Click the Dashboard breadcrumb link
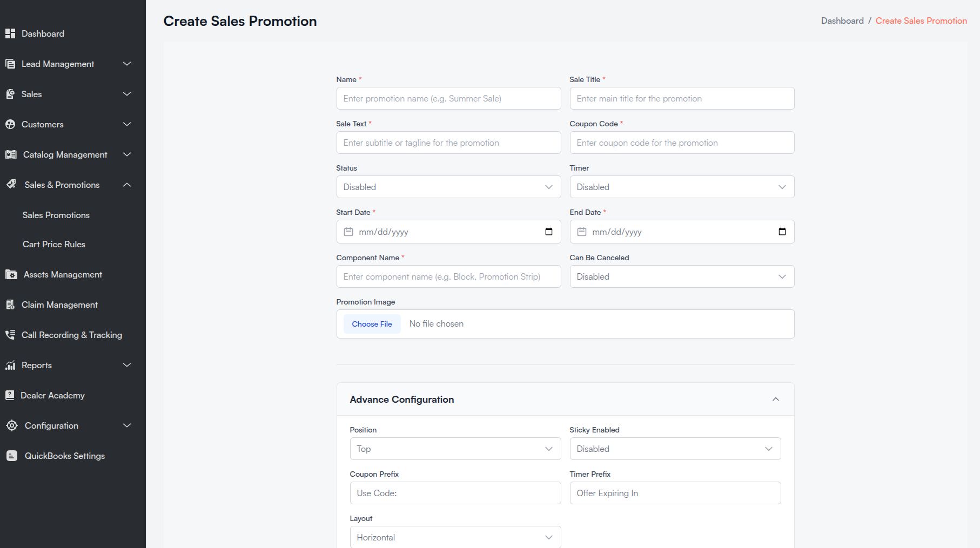Image resolution: width=980 pixels, height=548 pixels. point(842,21)
